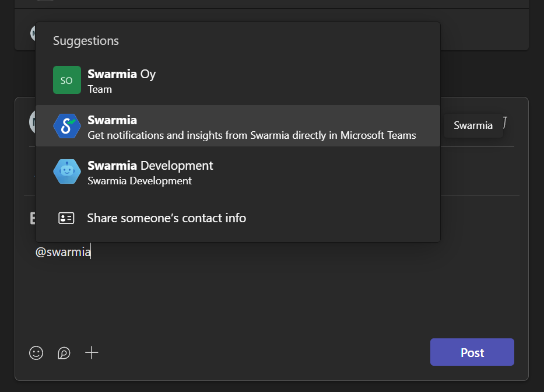
Task: Click the Swarmia tooltip label
Action: (473, 125)
